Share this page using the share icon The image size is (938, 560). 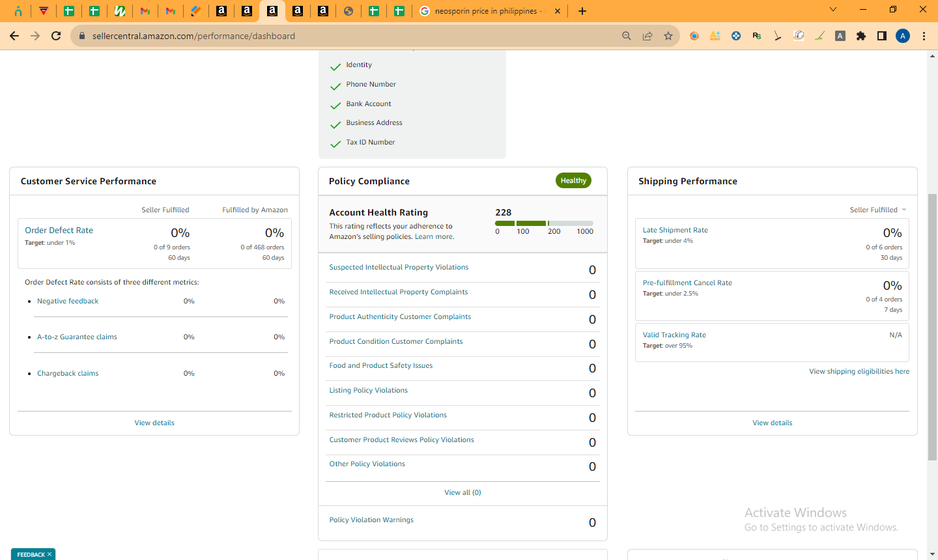(647, 36)
